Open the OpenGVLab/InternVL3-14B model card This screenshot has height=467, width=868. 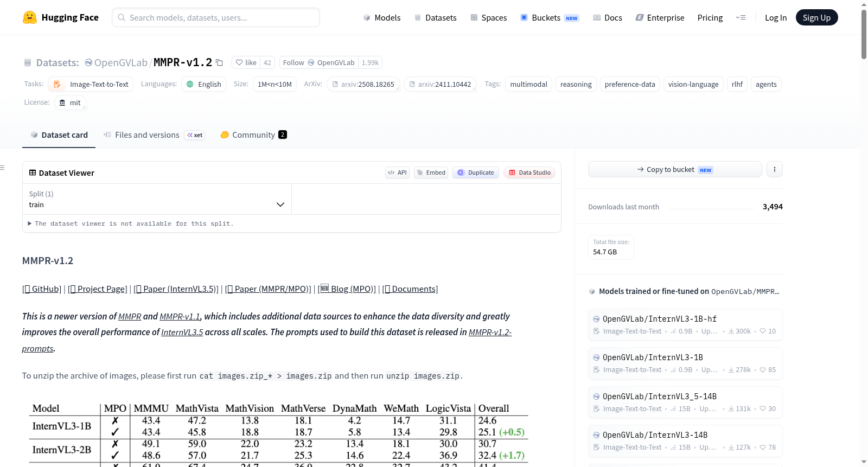(x=685, y=441)
